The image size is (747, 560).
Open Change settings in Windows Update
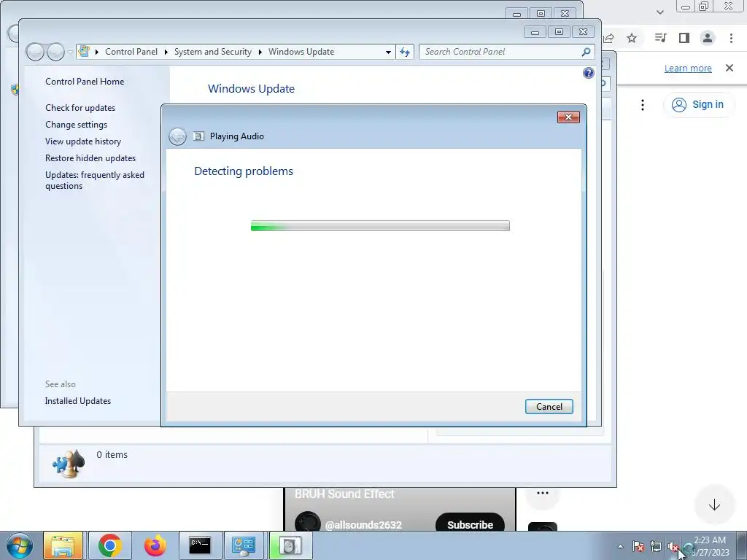point(76,124)
